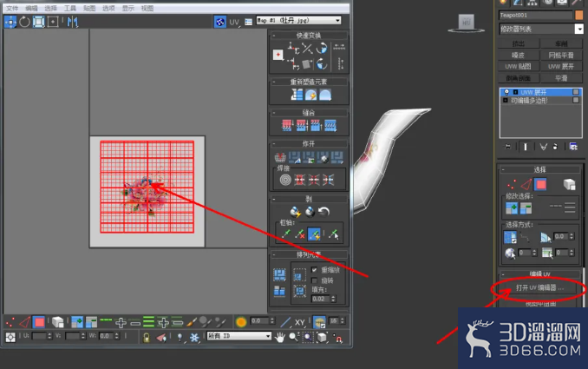
Task: Toggle the Lock Selection padlock icon
Action: 147,337
